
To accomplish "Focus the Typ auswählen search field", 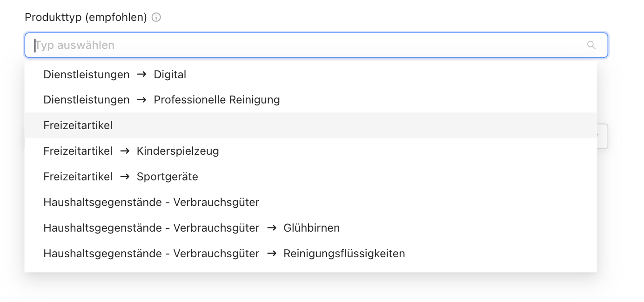I will [316, 45].
